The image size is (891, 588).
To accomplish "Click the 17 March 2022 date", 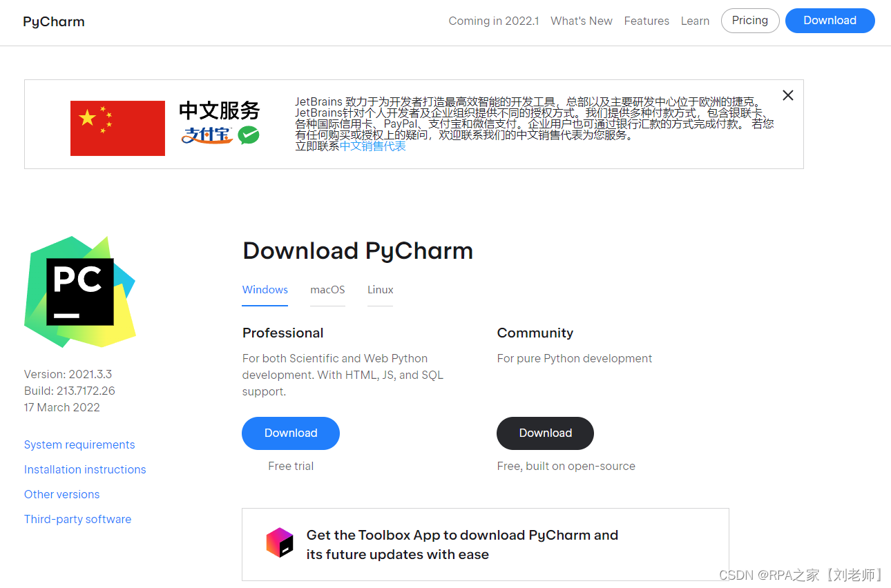I will tap(62, 407).
